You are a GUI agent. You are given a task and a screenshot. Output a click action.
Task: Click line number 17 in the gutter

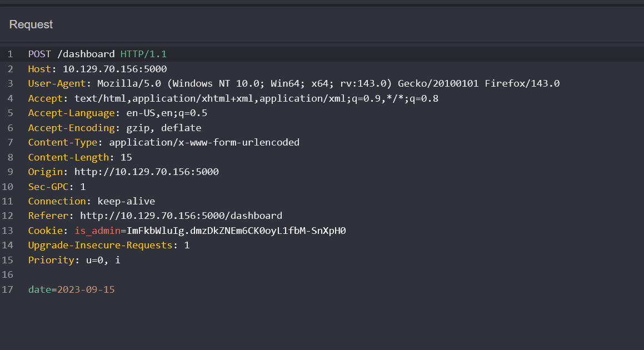[x=7, y=289]
